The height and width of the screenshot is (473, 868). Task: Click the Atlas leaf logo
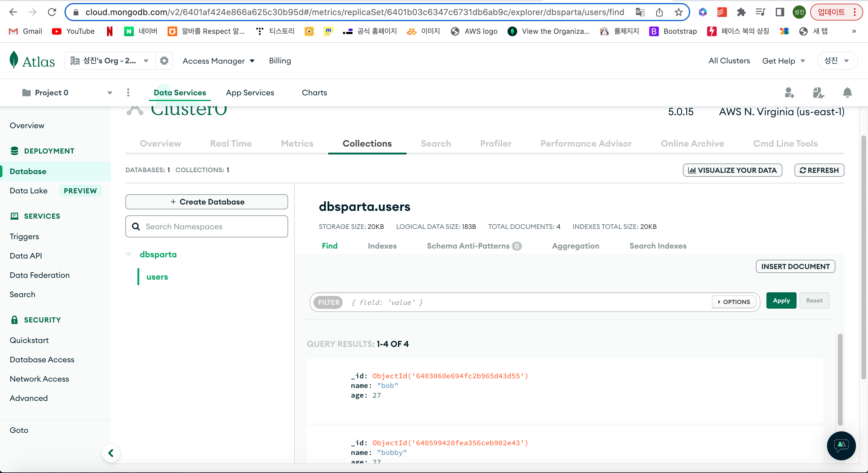click(x=14, y=60)
